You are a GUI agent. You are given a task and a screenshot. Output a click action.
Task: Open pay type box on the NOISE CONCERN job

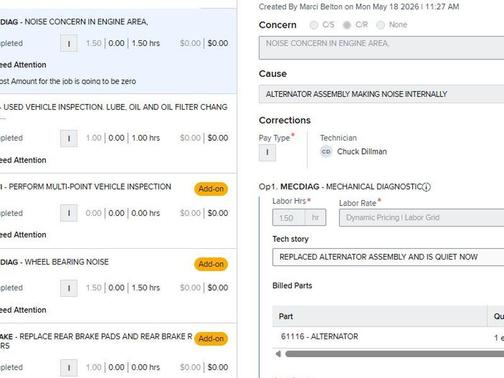click(69, 43)
